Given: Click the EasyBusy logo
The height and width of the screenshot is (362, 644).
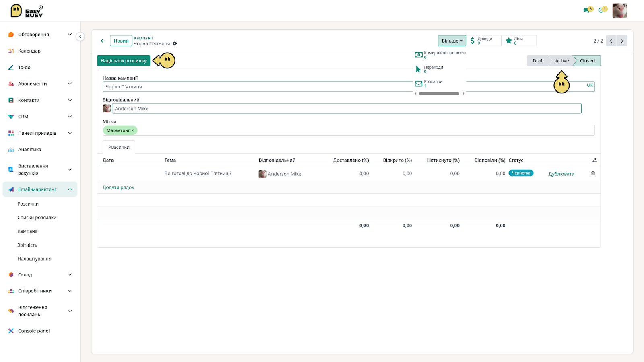Looking at the screenshot, I should point(27,11).
